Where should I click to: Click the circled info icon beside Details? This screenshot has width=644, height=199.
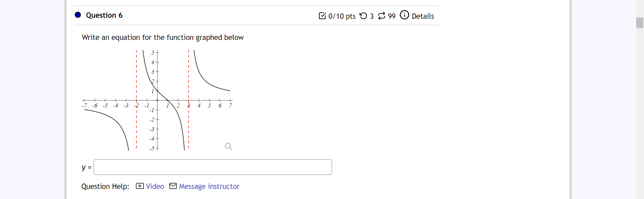click(x=405, y=15)
